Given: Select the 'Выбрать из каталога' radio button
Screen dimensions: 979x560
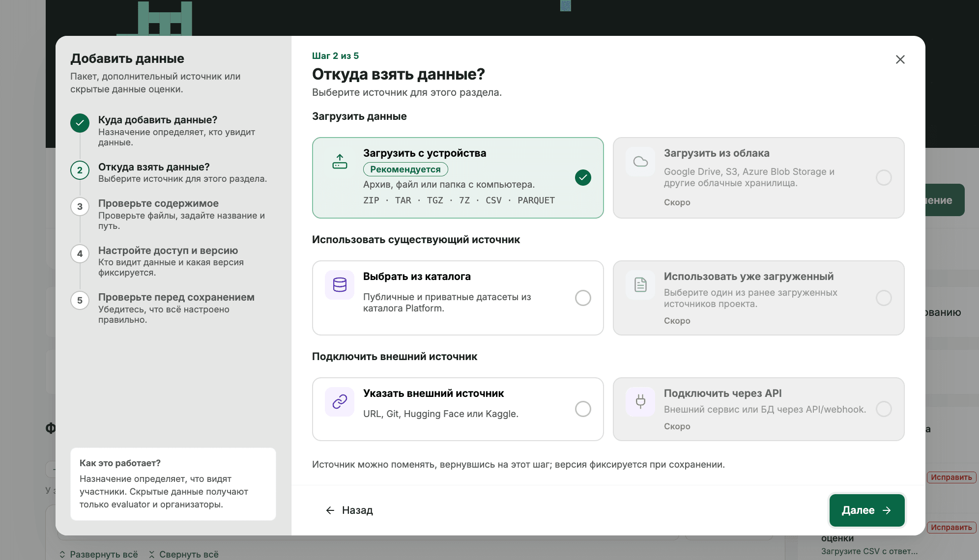Looking at the screenshot, I should coord(583,298).
